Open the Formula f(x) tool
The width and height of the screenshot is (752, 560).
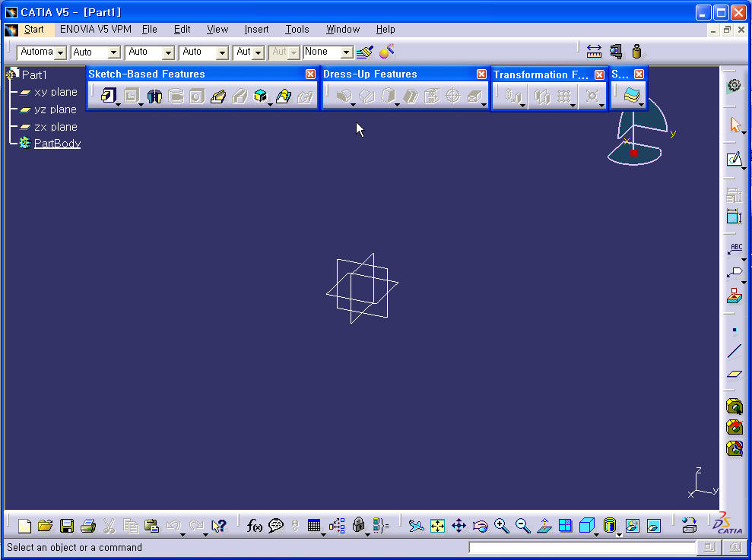click(255, 526)
